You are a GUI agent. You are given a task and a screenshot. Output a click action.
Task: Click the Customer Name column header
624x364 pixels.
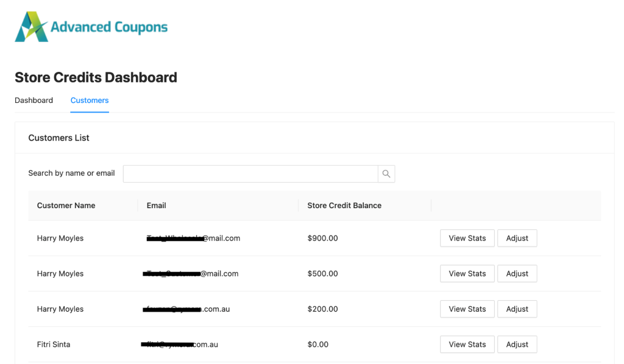click(x=66, y=206)
